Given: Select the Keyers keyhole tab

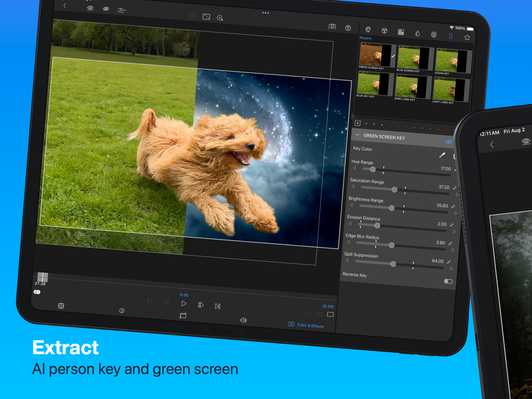Looking at the screenshot, I should point(451,36).
